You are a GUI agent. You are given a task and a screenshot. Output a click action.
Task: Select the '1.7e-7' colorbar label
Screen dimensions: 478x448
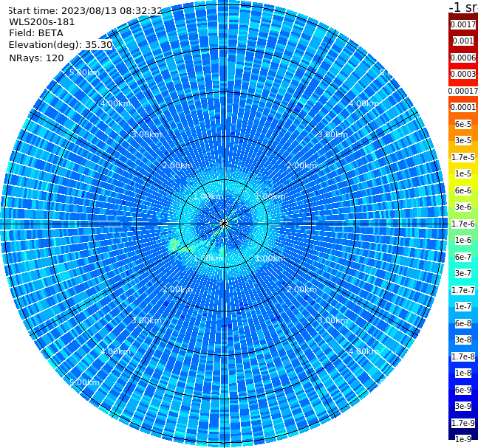tap(463, 290)
